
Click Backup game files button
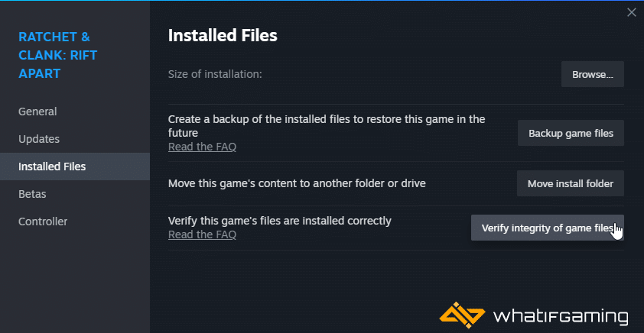tap(571, 133)
